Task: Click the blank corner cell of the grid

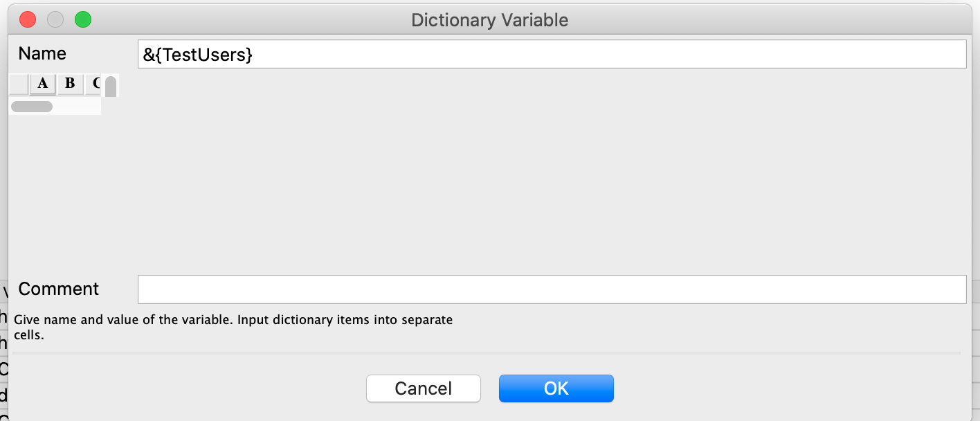Action: pos(17,84)
